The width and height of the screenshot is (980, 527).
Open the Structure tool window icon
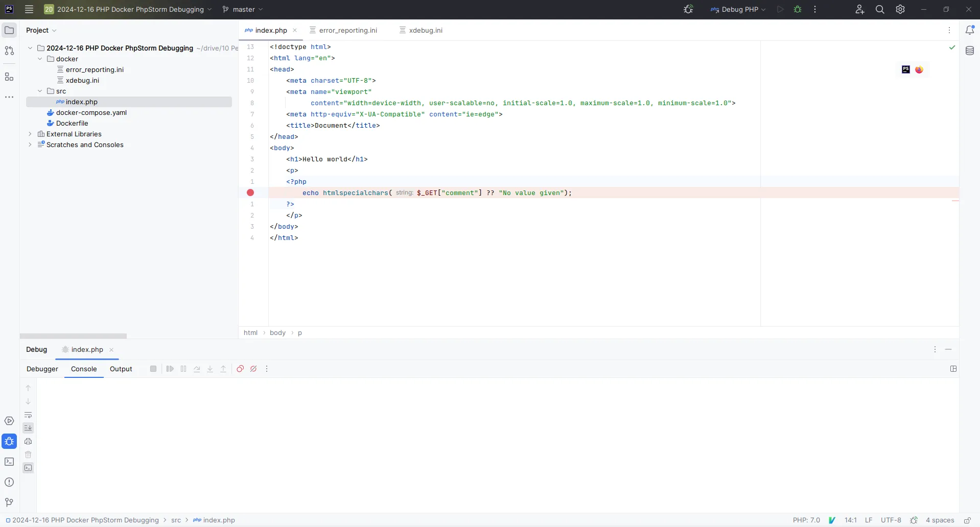click(9, 77)
